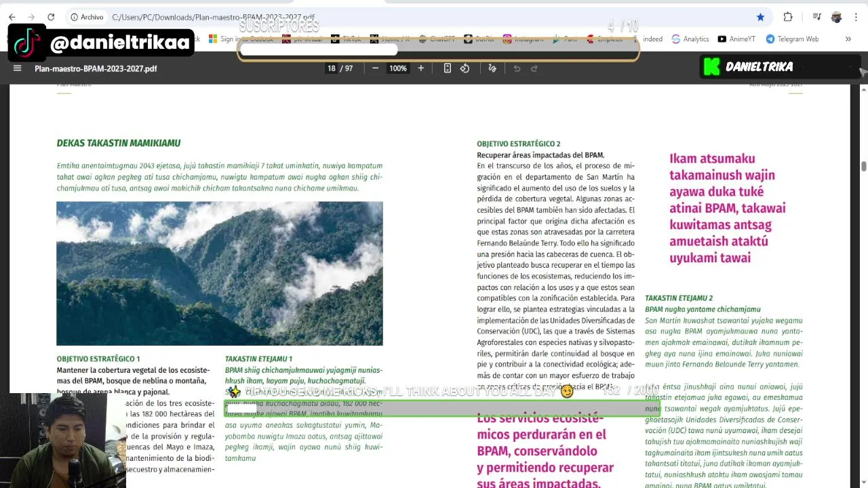Click the browser forward arrow
Screen dimensions: 868x488
[31, 17]
